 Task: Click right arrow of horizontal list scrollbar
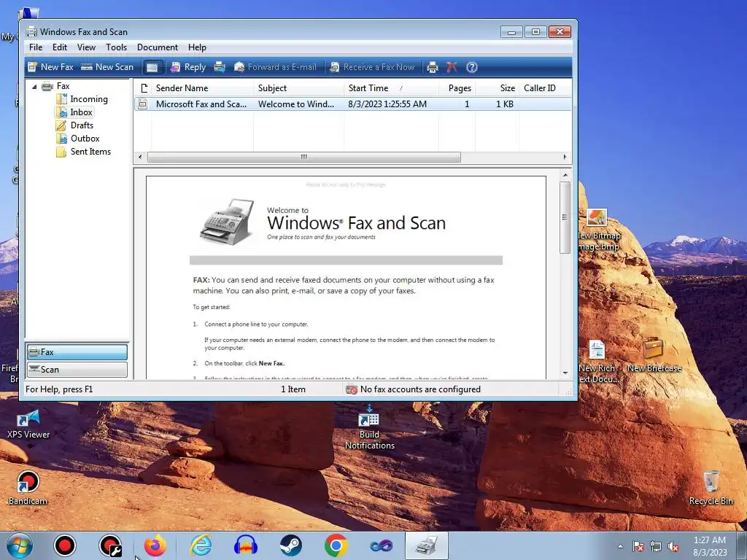pos(565,157)
